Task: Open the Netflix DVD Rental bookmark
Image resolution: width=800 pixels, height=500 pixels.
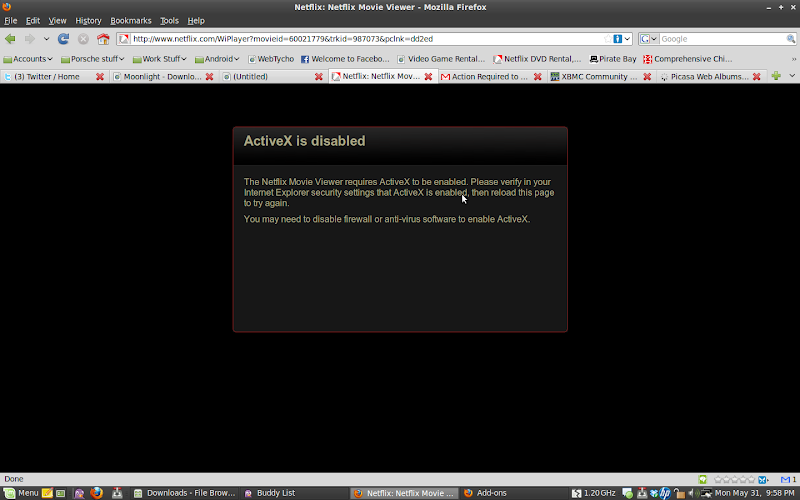Action: 537,59
